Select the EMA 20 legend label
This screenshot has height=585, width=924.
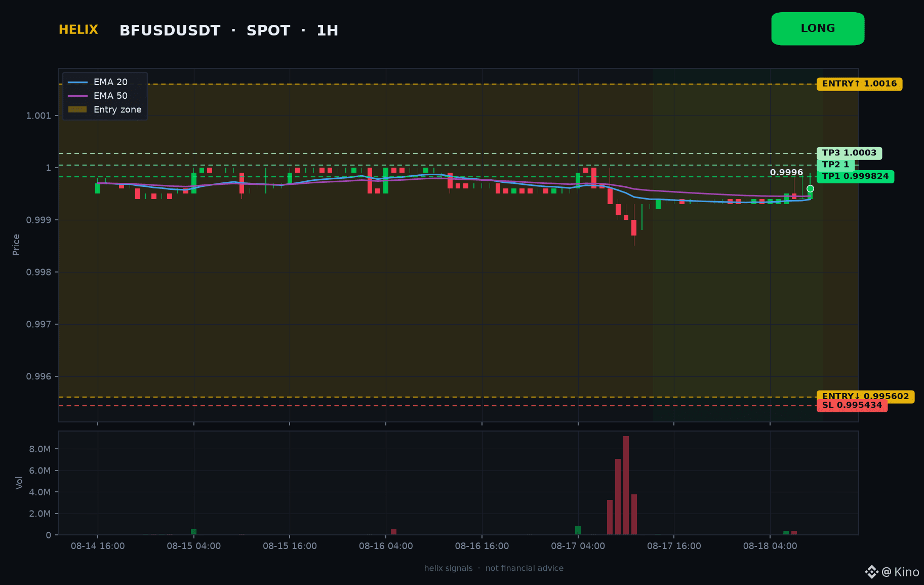click(x=110, y=82)
